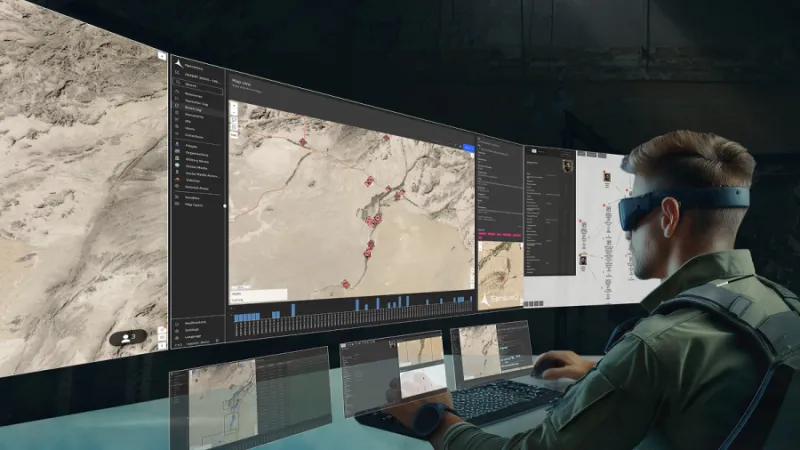The image size is (800, 450).
Task: Click the Search magnifier icon in the sidebar
Action: [178, 82]
